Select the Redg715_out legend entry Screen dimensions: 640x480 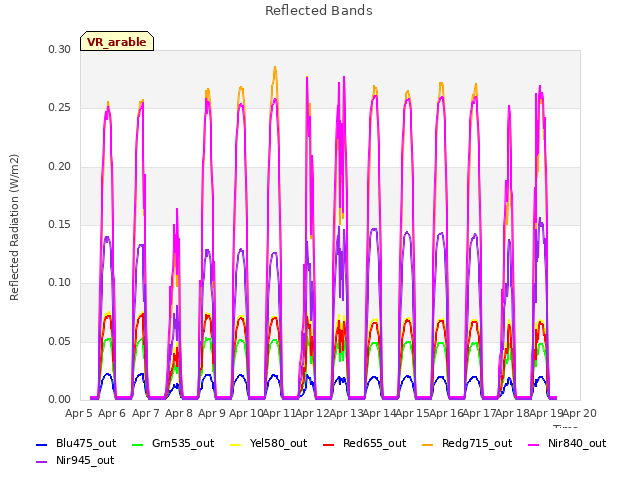[467, 443]
